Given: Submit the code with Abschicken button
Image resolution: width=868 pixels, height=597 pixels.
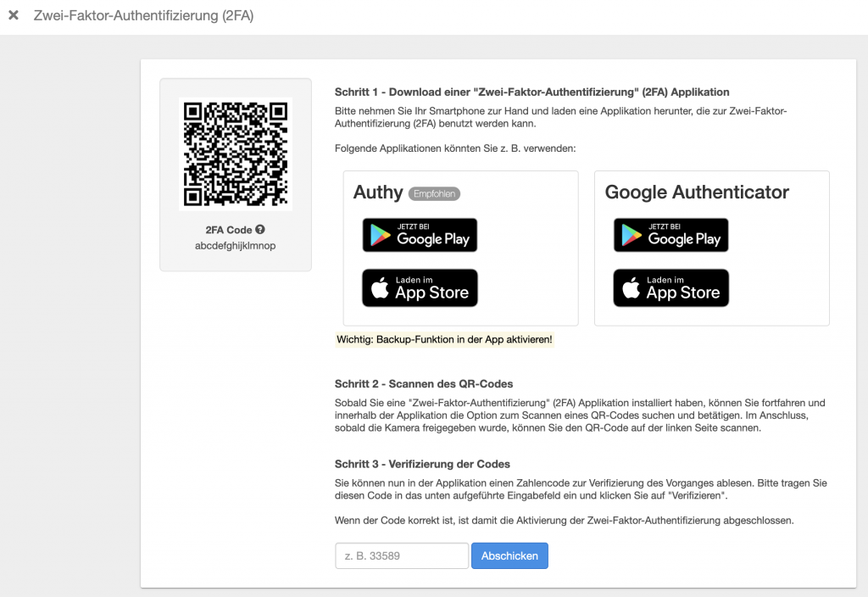Looking at the screenshot, I should pos(509,555).
